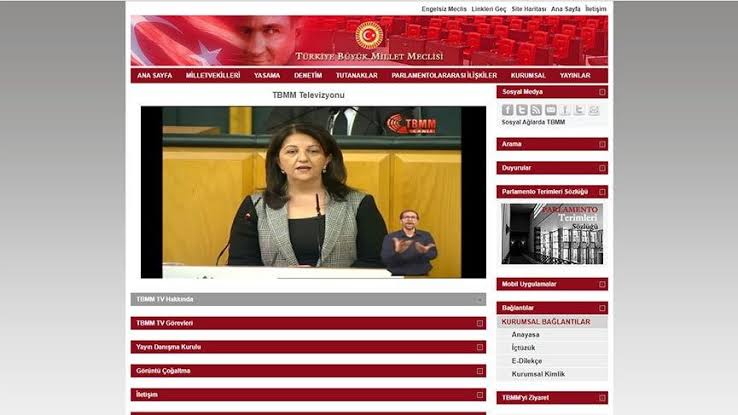738x415 pixels.
Task: Click the Türkiye Büyük Millet Meclisi banner
Action: tap(369, 40)
